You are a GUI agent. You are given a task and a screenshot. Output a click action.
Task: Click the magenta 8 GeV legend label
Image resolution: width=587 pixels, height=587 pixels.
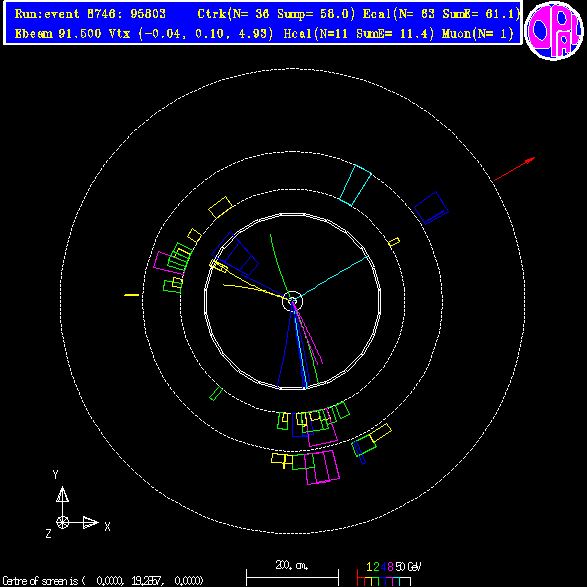390,567
